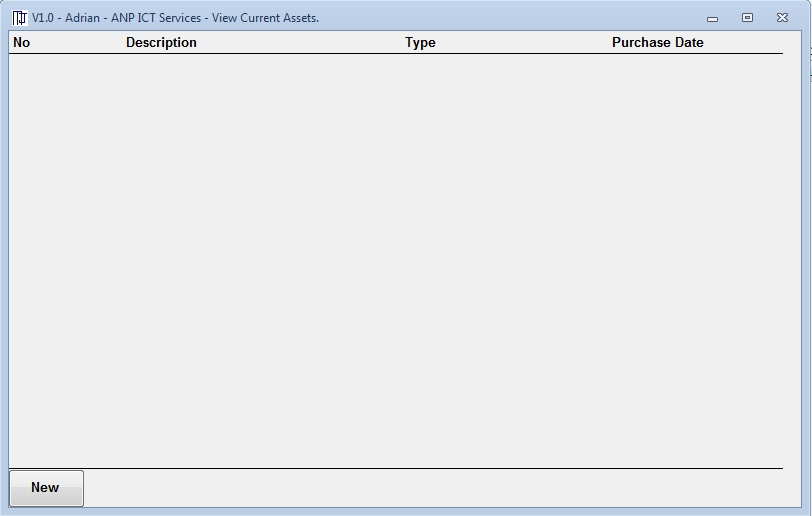Click the window title text 'View Current Assets'
The height and width of the screenshot is (516, 812).
click(265, 18)
